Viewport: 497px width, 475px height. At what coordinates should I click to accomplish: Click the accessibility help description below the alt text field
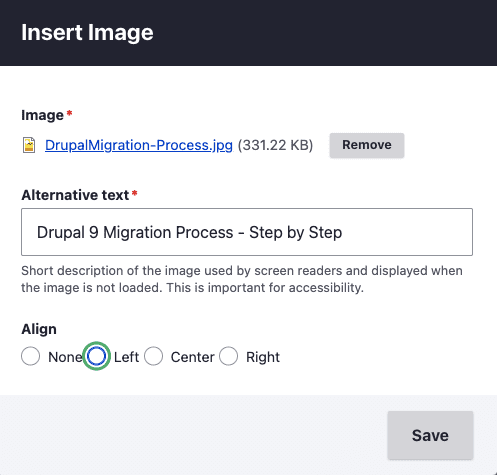click(x=242, y=279)
